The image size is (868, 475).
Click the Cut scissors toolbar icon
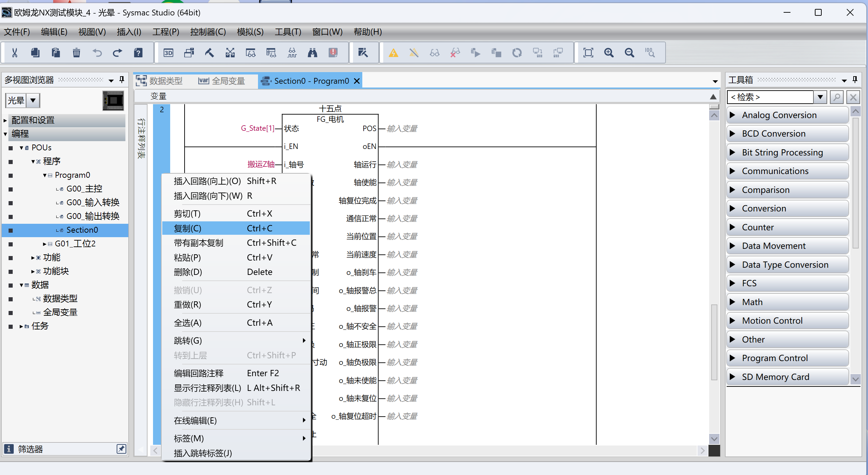point(15,53)
